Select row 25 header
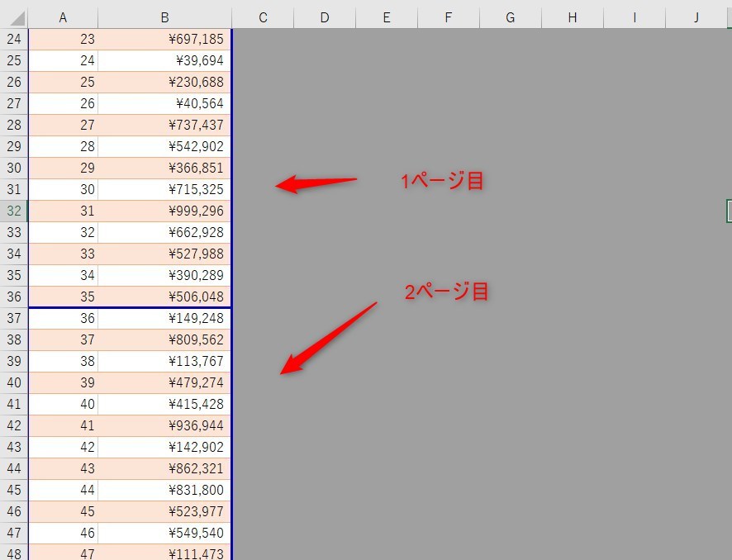732x560 pixels. coord(14,60)
